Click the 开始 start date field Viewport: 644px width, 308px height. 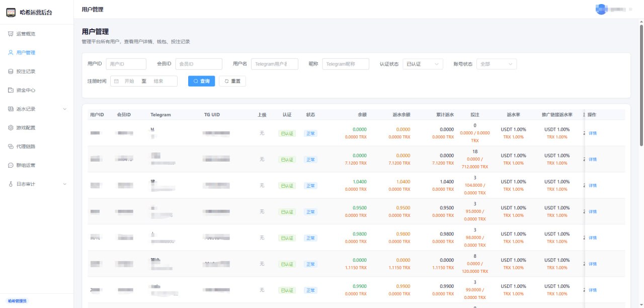(x=129, y=81)
